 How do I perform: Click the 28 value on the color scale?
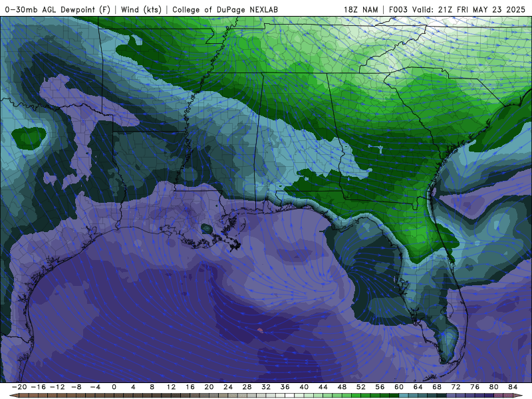247,387
